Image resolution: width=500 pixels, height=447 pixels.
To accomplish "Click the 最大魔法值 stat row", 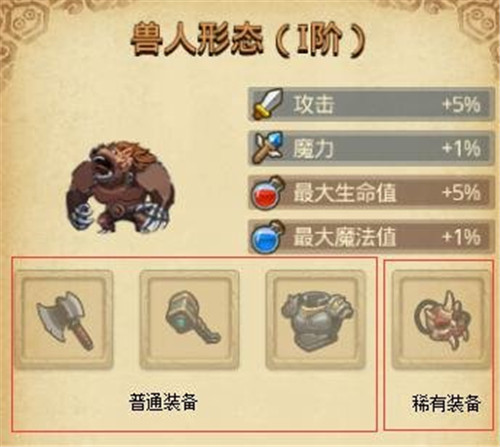I will click(371, 237).
